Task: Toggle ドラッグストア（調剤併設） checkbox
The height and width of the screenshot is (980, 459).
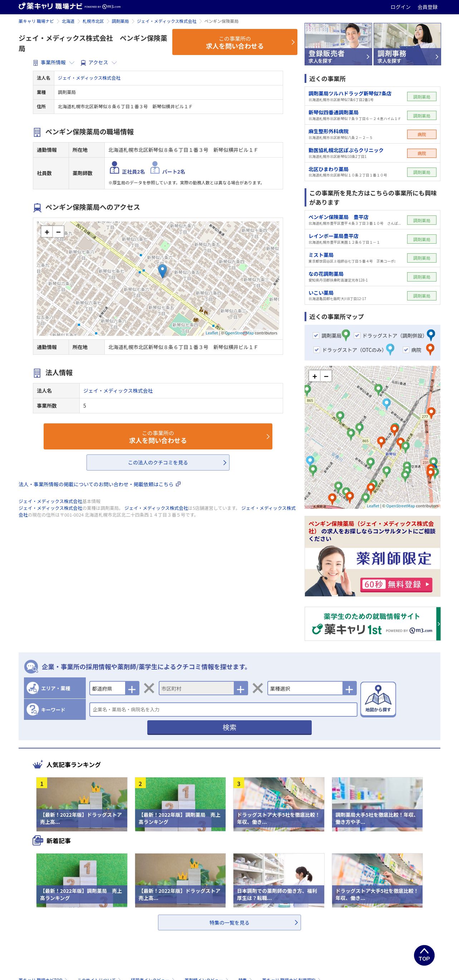Action: (357, 335)
